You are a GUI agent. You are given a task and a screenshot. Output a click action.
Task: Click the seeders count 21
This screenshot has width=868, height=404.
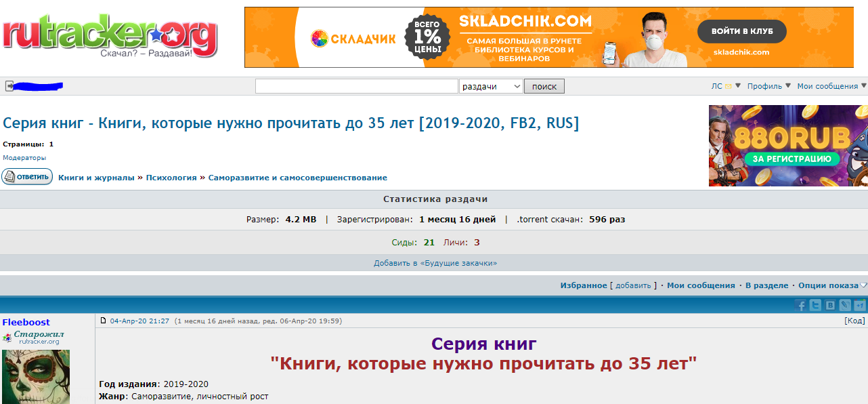pos(429,243)
